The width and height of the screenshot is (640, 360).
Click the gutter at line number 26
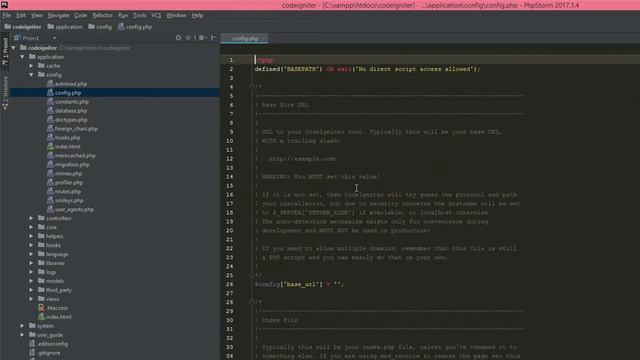point(230,284)
